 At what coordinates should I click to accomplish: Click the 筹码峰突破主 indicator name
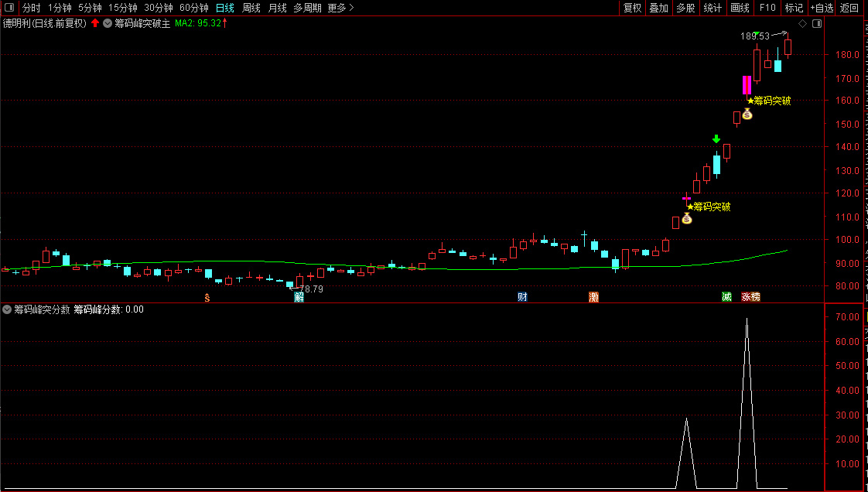[x=142, y=23]
